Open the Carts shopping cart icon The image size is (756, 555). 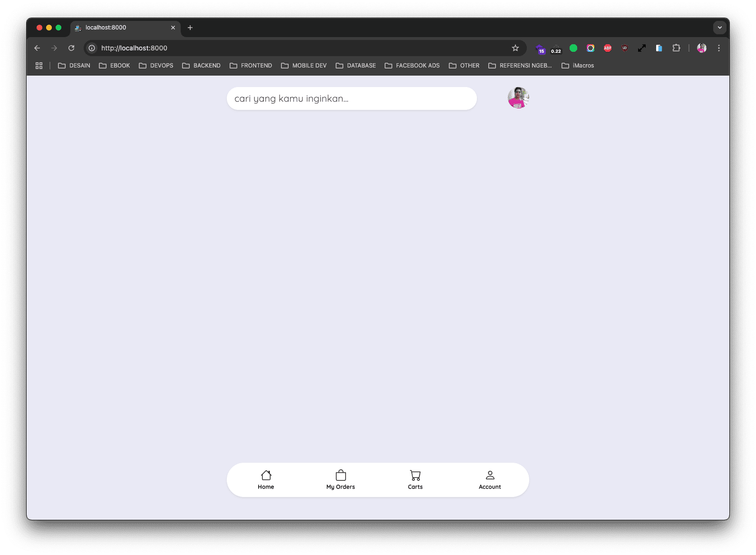pyautogui.click(x=415, y=479)
